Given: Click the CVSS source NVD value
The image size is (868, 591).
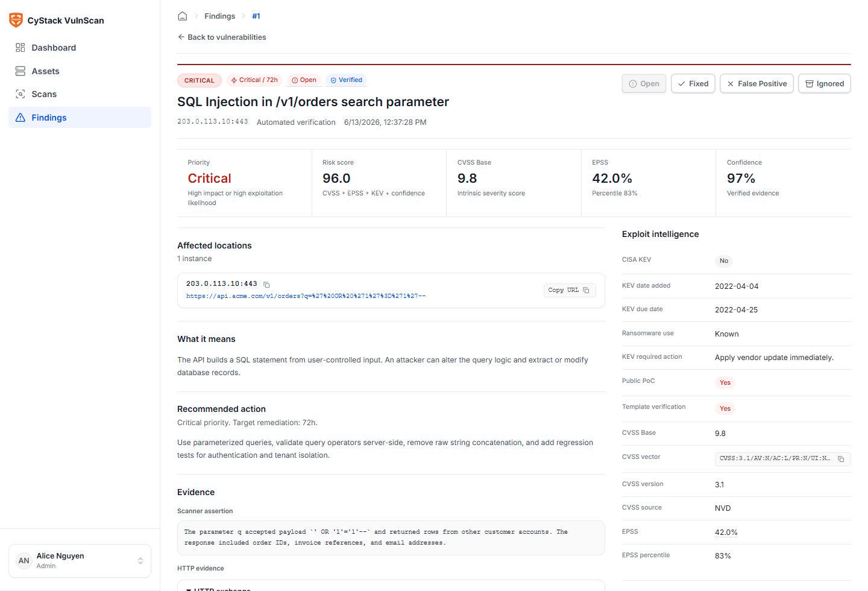Looking at the screenshot, I should click(723, 508).
